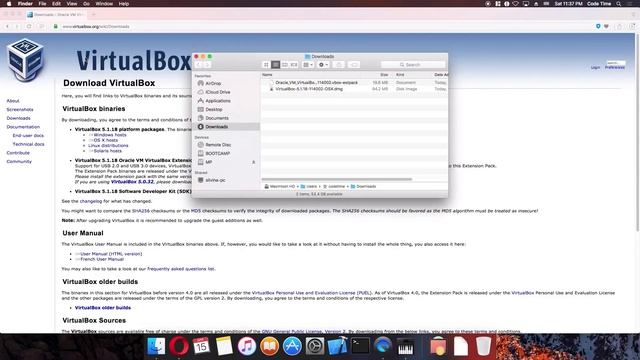Viewport: 640px width, 360px height.
Task: Open Calendar from the Dock
Action: click(201, 346)
